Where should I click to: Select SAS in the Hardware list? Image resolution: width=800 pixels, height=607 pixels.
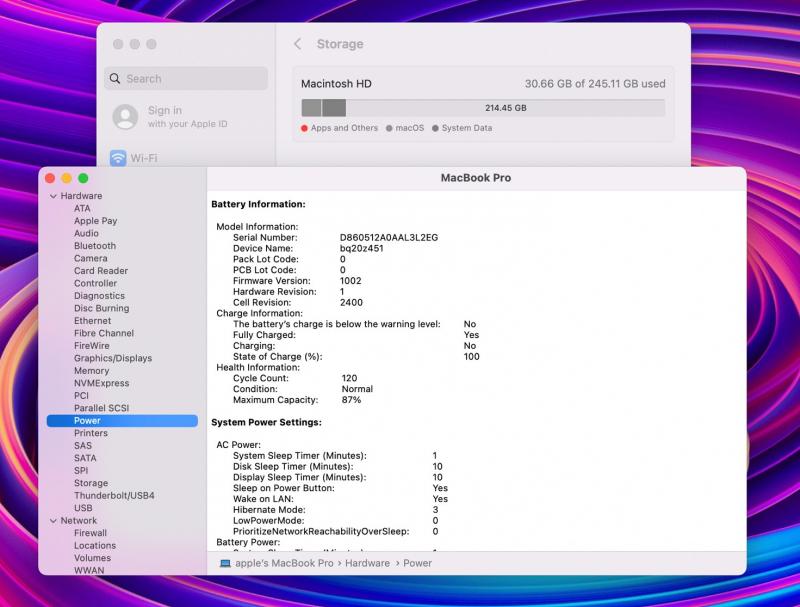pos(83,446)
